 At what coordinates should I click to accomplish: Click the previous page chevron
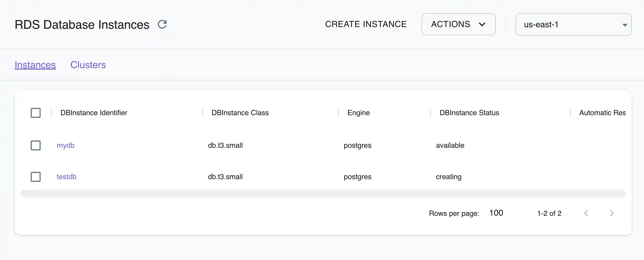click(x=587, y=213)
